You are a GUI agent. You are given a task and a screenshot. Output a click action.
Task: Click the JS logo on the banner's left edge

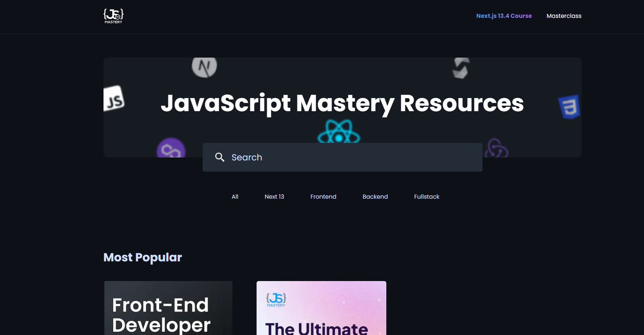coord(114,98)
